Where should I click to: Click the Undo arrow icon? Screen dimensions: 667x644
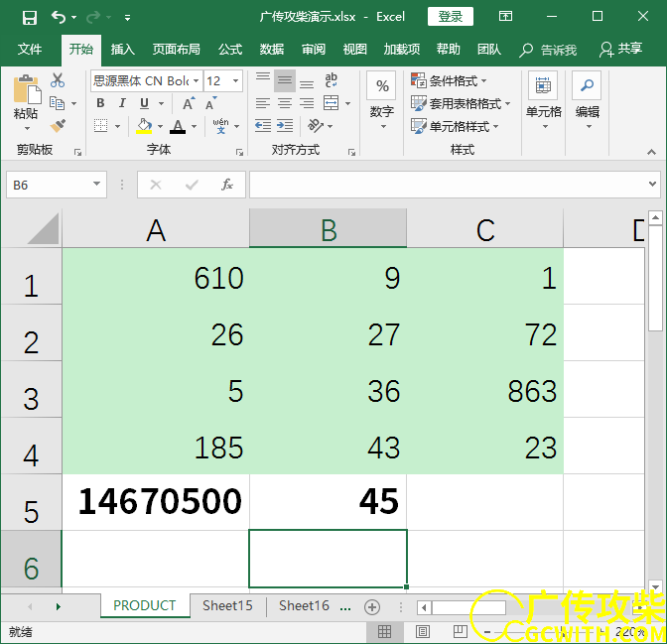tap(59, 17)
